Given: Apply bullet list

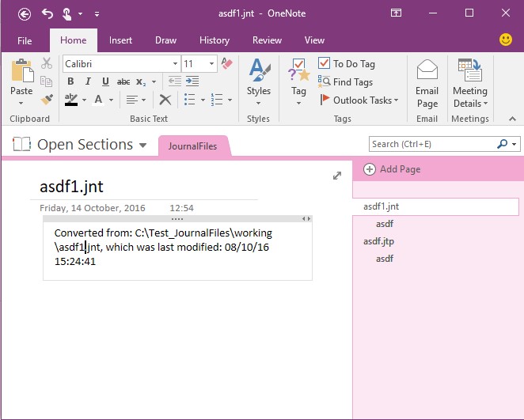Looking at the screenshot, I should pos(189,99).
